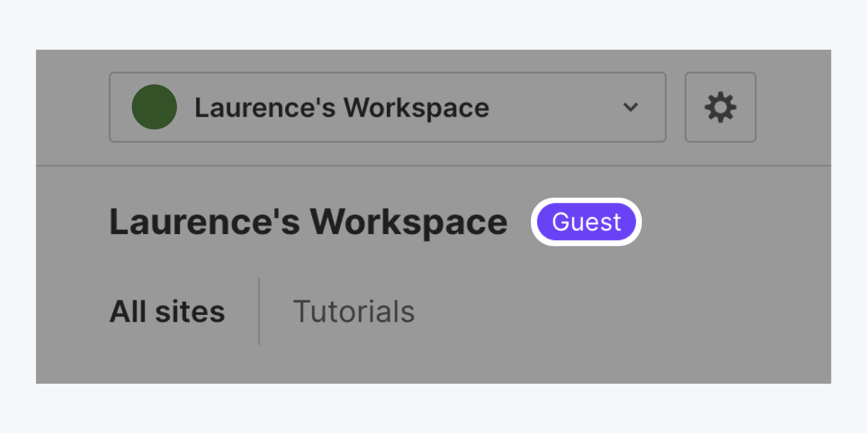Click the purple Guest badge

tap(586, 222)
